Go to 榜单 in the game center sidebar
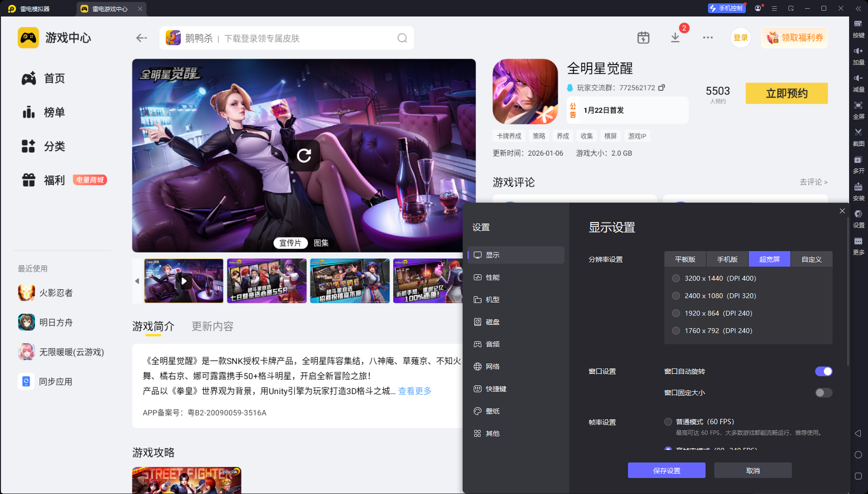This screenshot has height=494, width=868. pyautogui.click(x=43, y=112)
